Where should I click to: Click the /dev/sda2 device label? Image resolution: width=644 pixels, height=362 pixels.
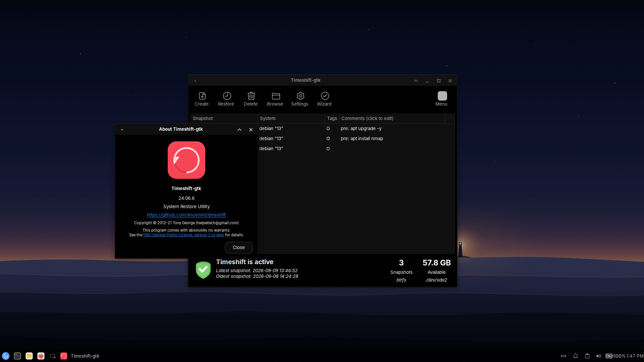pyautogui.click(x=437, y=280)
